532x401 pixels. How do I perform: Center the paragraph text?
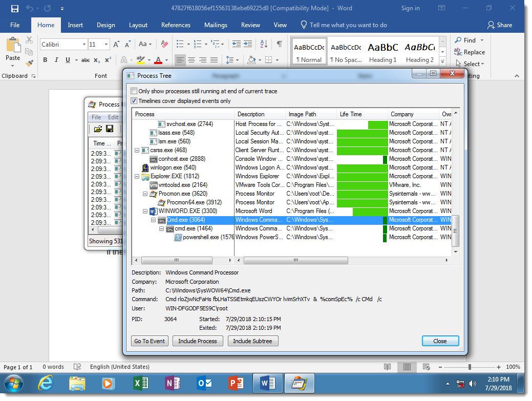pos(191,60)
